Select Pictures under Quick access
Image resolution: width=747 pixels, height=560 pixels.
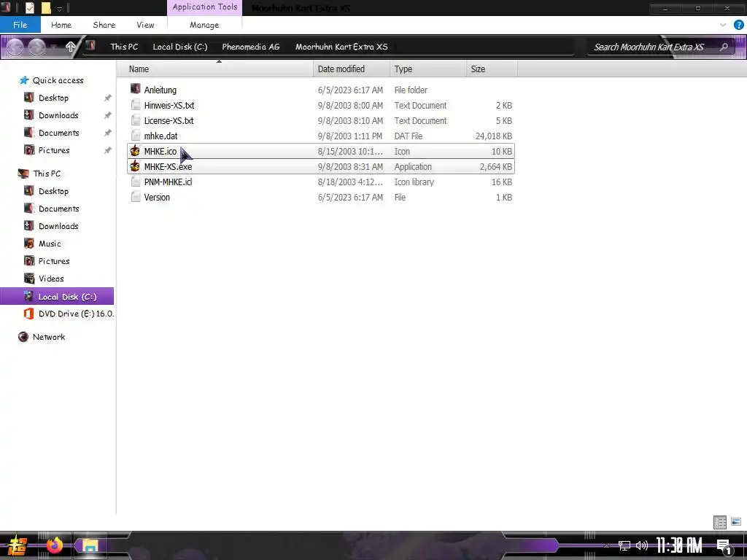pos(54,150)
